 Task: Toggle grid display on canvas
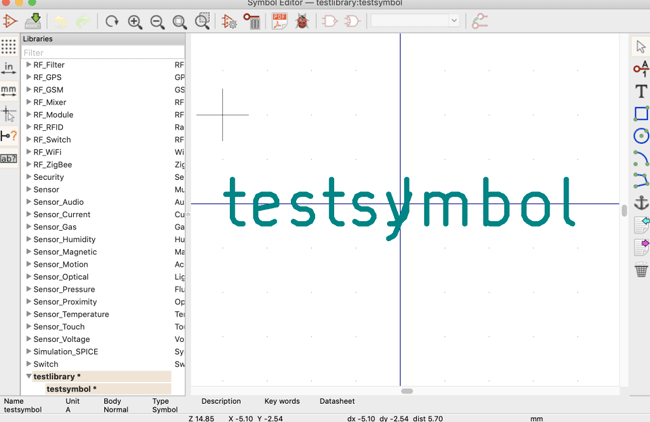[x=9, y=46]
